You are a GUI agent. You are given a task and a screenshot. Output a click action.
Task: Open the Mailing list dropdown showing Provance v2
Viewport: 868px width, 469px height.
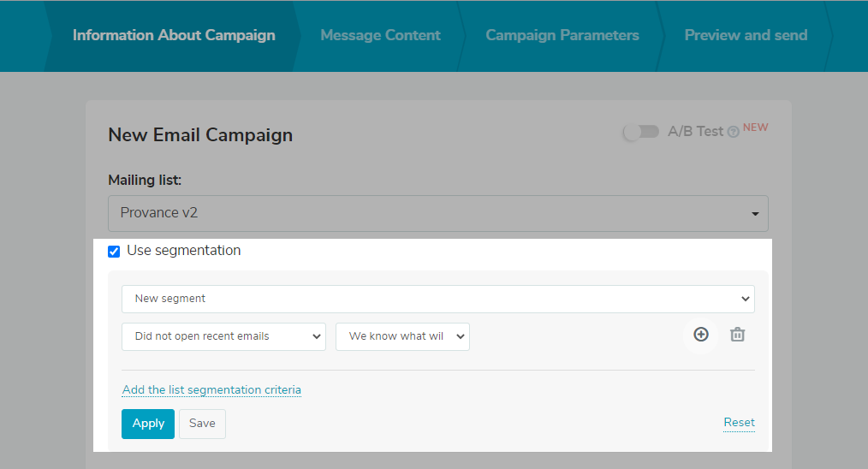coord(437,213)
